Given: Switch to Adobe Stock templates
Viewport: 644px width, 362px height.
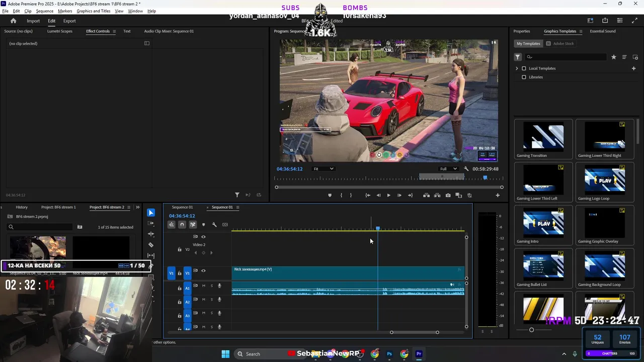Looking at the screenshot, I should 560,44.
